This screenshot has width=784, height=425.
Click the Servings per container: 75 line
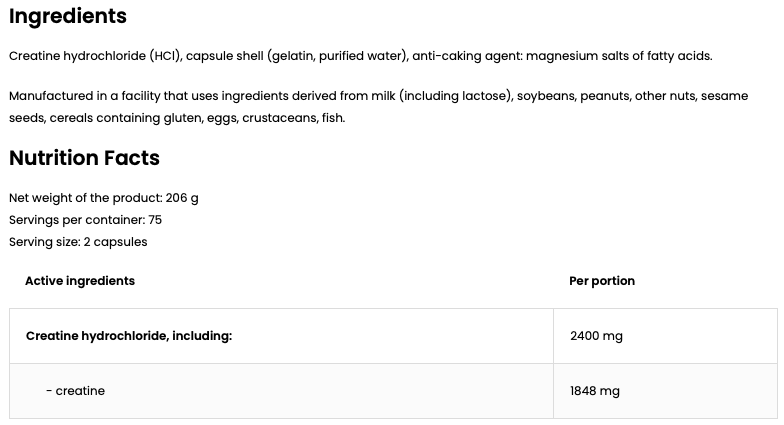pyautogui.click(x=85, y=220)
